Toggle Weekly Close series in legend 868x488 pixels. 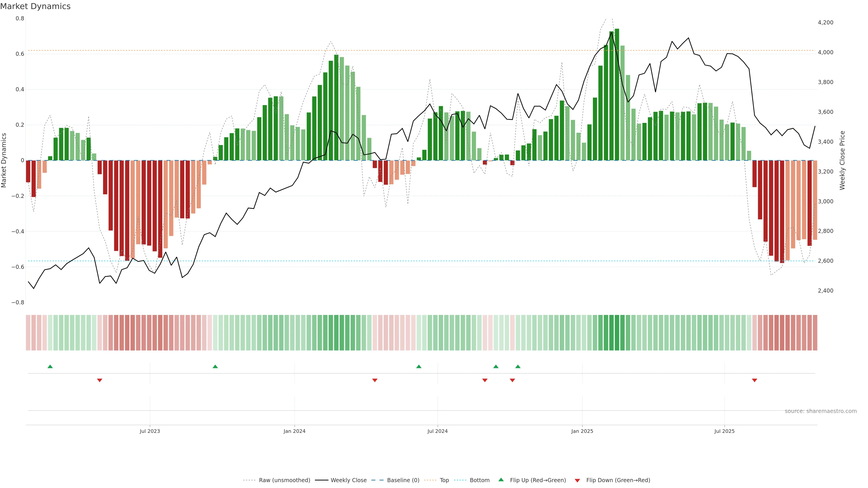coord(348,480)
